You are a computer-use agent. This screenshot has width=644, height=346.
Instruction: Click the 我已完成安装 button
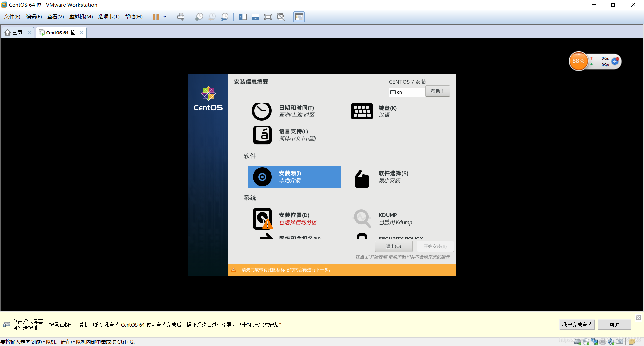[x=577, y=325]
